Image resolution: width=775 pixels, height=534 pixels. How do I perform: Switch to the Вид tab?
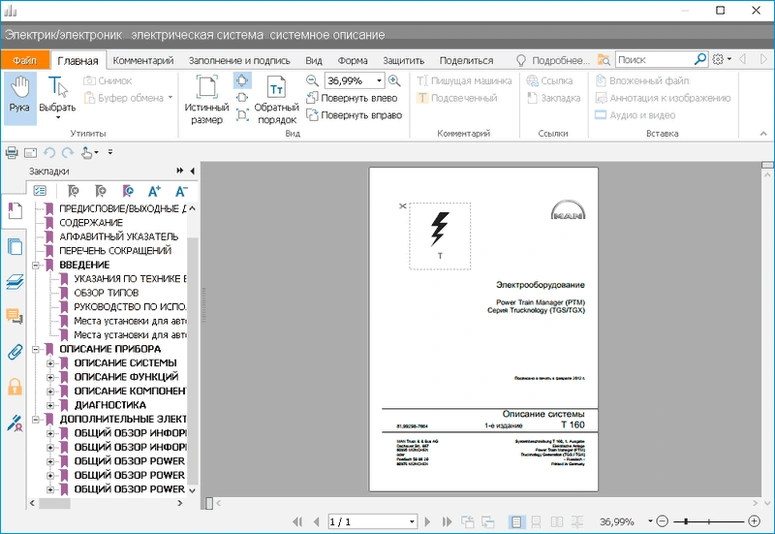tap(314, 60)
